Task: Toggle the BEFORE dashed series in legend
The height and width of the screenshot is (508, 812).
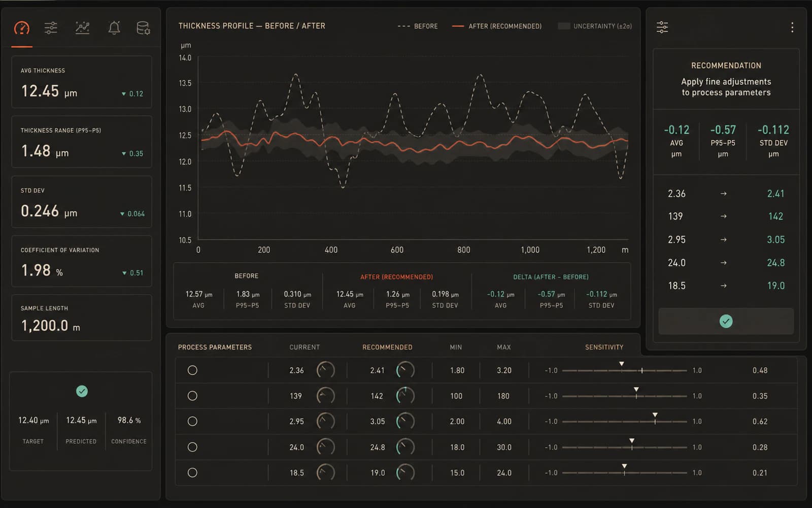Action: click(x=418, y=26)
